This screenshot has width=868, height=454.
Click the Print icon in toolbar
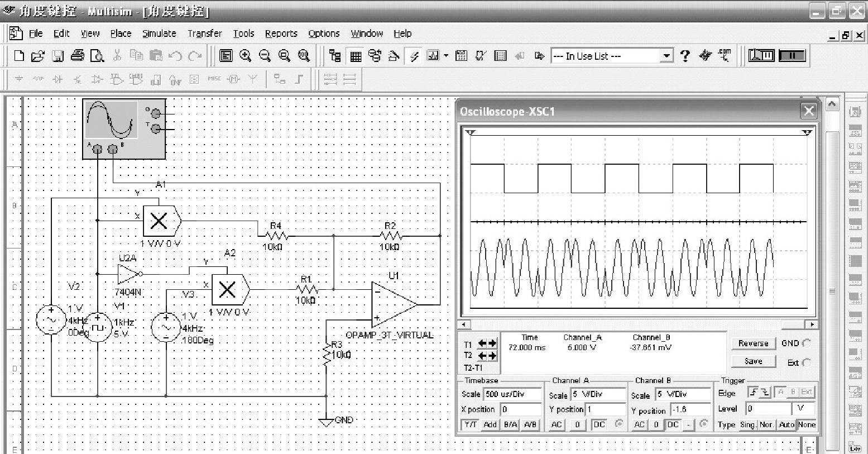(78, 56)
